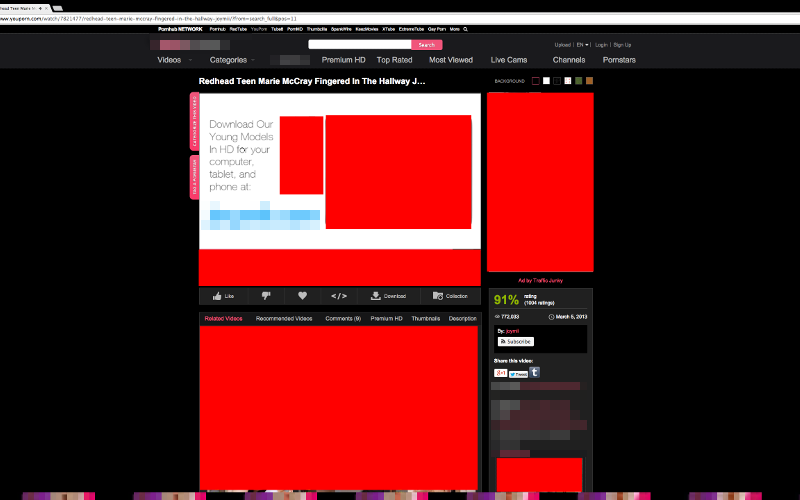Open the Collection folder icon

[438, 296]
